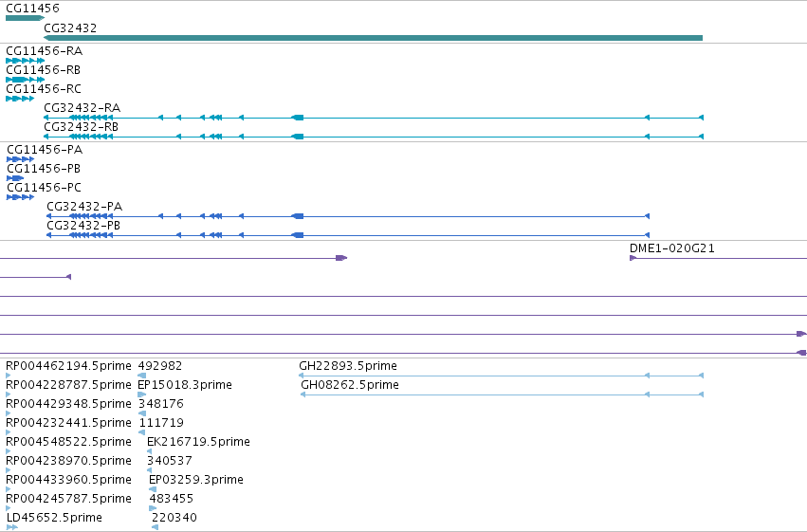
Task: Select the CG32432-RA transcript label
Action: (83, 108)
